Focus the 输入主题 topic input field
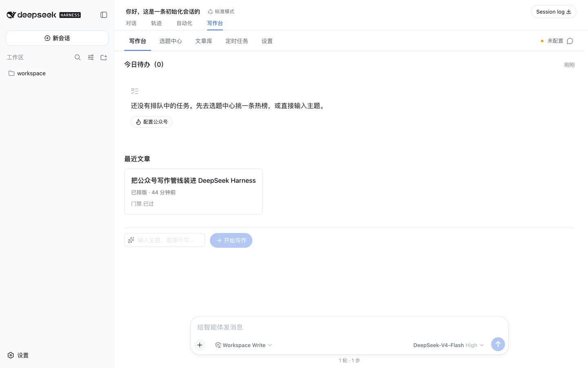588x368 pixels. click(165, 240)
